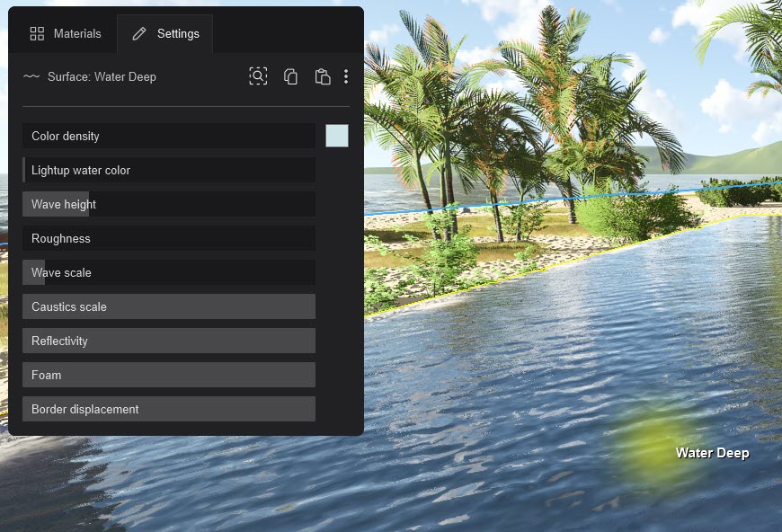
Task: Switch to the Materials tab
Action: click(66, 33)
